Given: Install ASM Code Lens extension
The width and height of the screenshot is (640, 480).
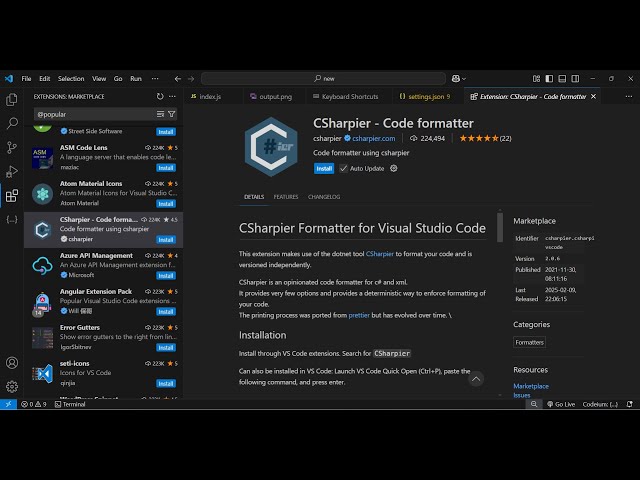Looking at the screenshot, I should [166, 168].
